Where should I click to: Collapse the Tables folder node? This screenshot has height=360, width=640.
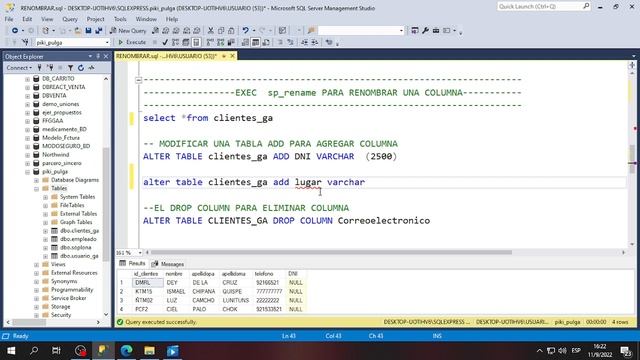pos(36,189)
